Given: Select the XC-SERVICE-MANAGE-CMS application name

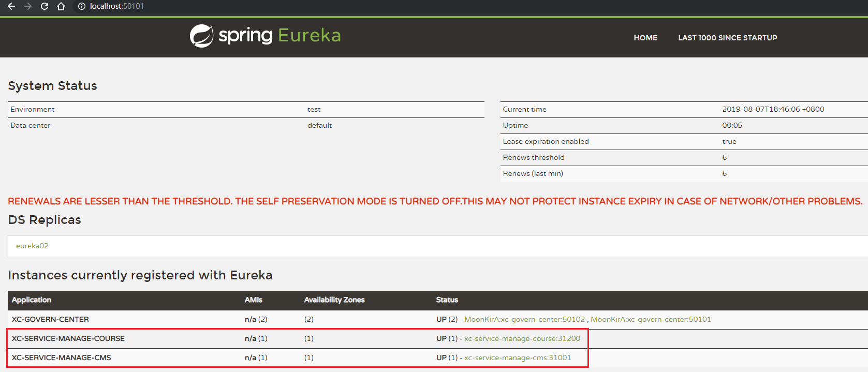Looking at the screenshot, I should (62, 358).
